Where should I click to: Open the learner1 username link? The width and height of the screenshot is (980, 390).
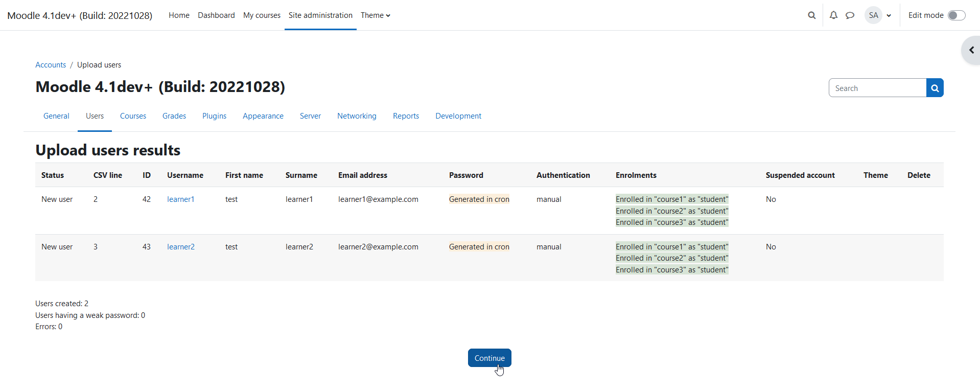click(x=181, y=199)
